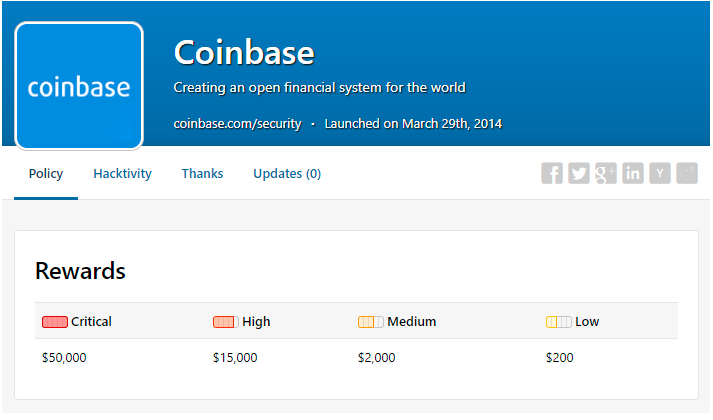Screen dimensions: 713x420
Task: Share on Facebook icon
Action: (552, 173)
